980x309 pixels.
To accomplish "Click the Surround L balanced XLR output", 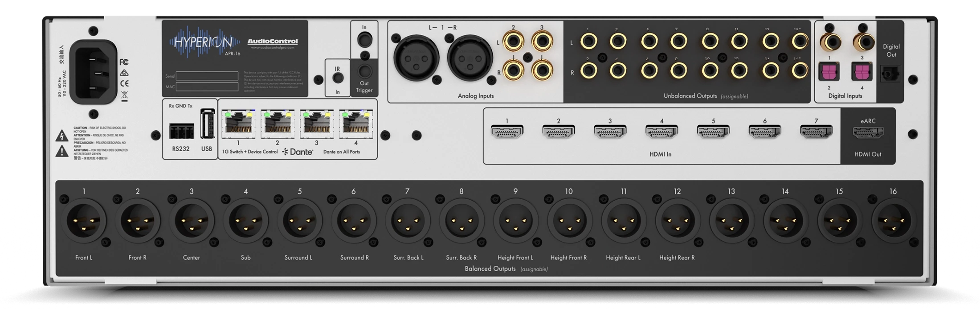I will tap(299, 221).
